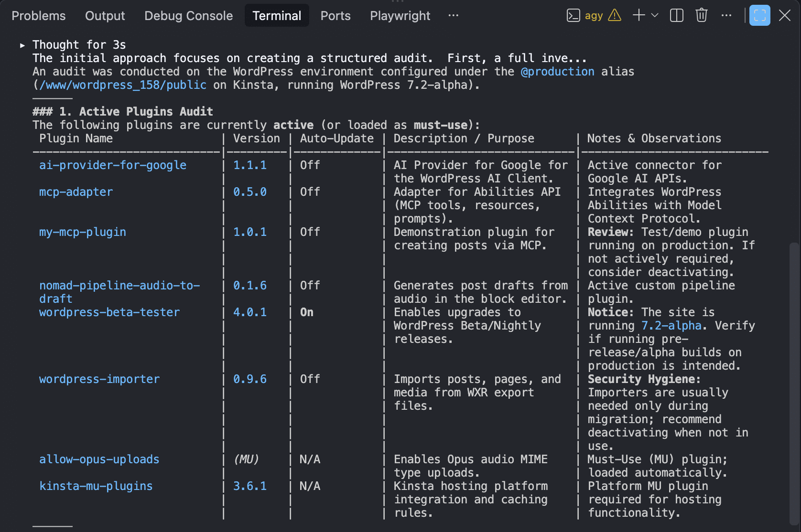Image resolution: width=801 pixels, height=532 pixels.
Task: Click the agy terminal shell icon
Action: point(573,16)
